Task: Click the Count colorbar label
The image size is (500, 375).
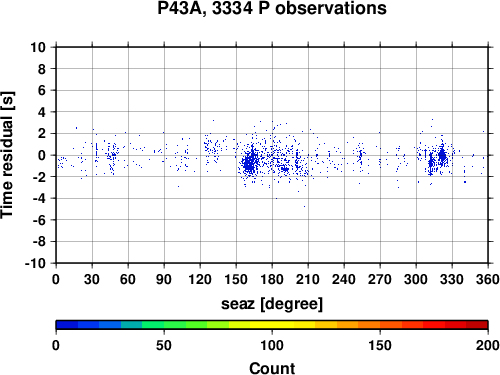Action: pos(272,368)
